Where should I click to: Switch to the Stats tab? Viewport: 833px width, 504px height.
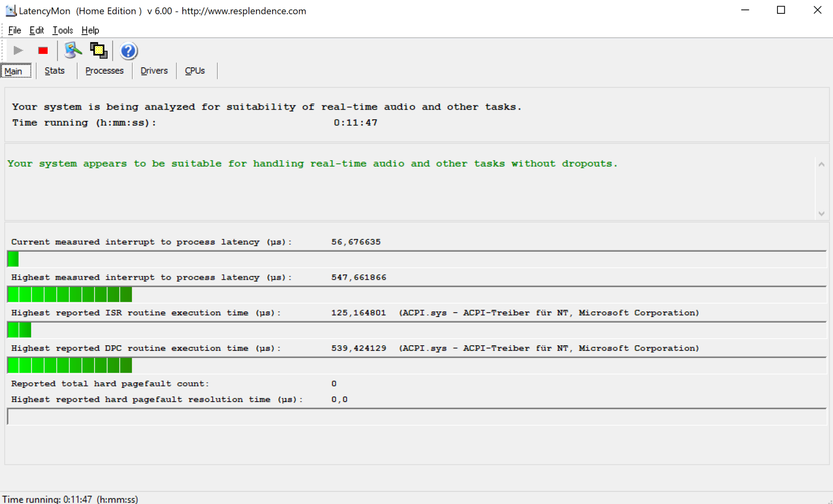coord(55,71)
